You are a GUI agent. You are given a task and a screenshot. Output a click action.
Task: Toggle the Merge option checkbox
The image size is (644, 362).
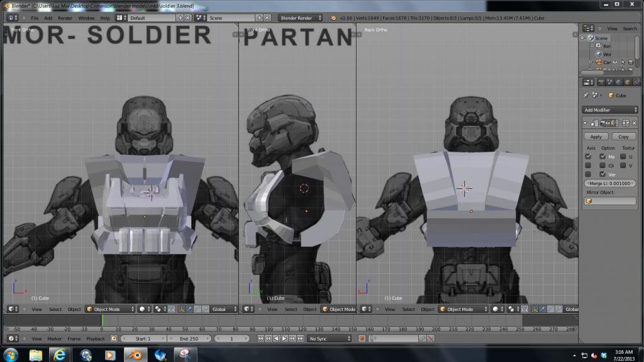pos(603,156)
